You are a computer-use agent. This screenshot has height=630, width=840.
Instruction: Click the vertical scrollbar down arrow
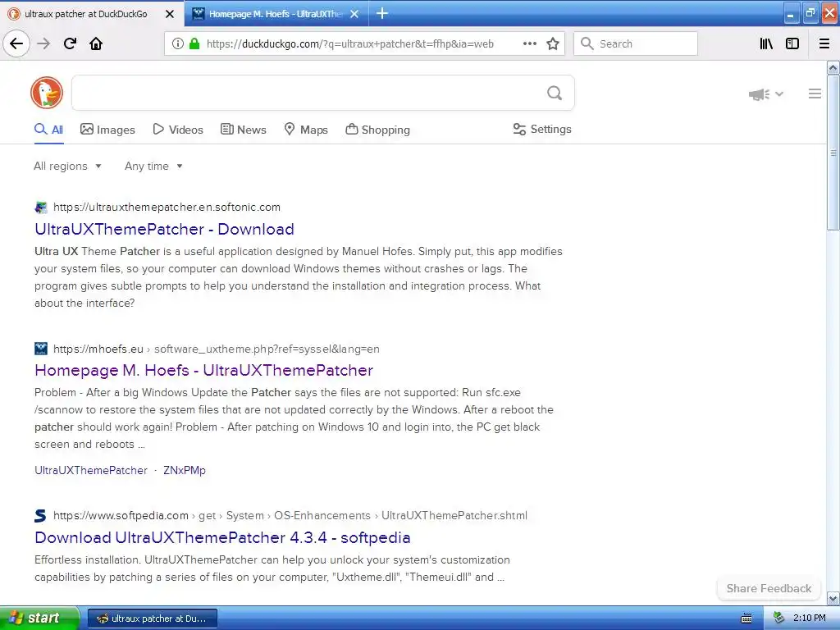[x=833, y=598]
